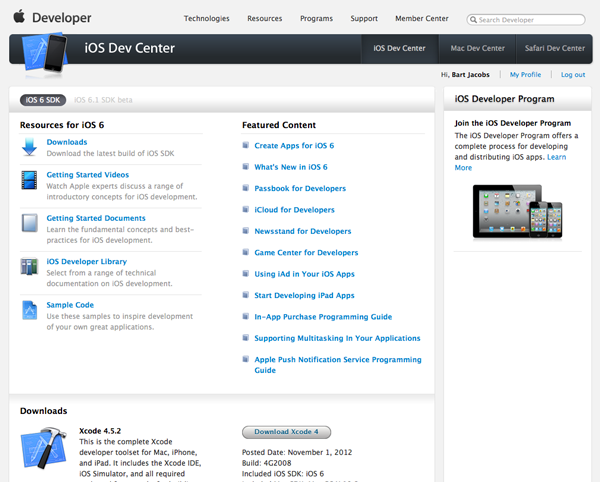The height and width of the screenshot is (482, 600).
Task: Open the Downloads resource link
Action: tap(67, 142)
